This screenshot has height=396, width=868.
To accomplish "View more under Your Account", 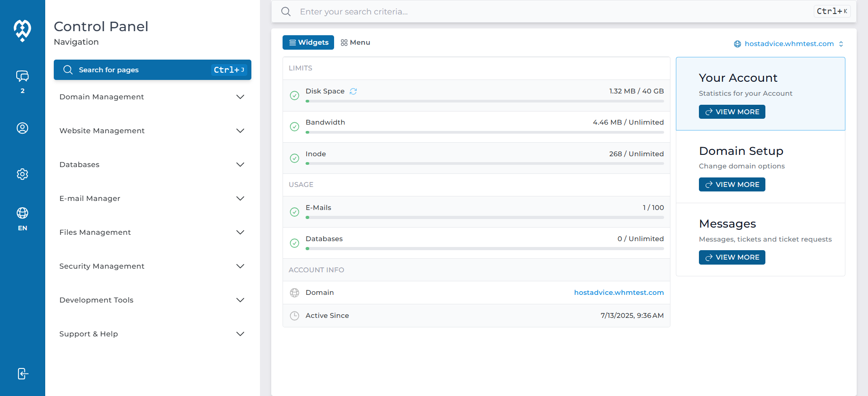I will [732, 112].
